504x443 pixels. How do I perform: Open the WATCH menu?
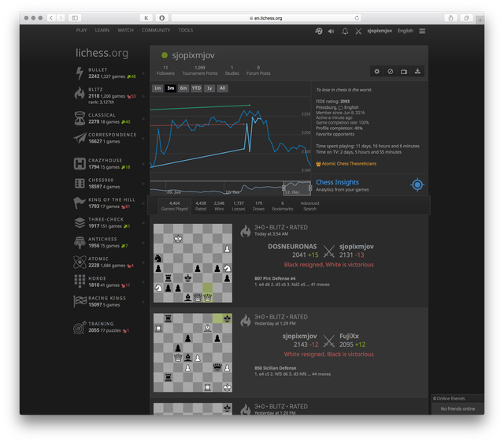[x=125, y=30]
